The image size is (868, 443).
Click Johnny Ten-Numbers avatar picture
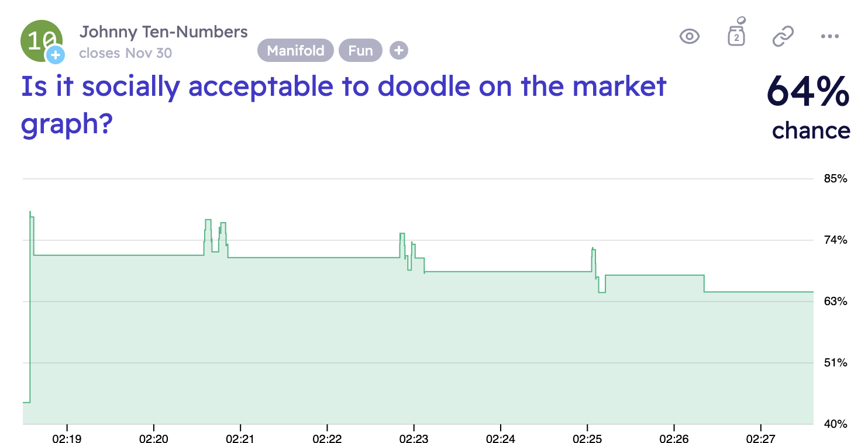41,40
